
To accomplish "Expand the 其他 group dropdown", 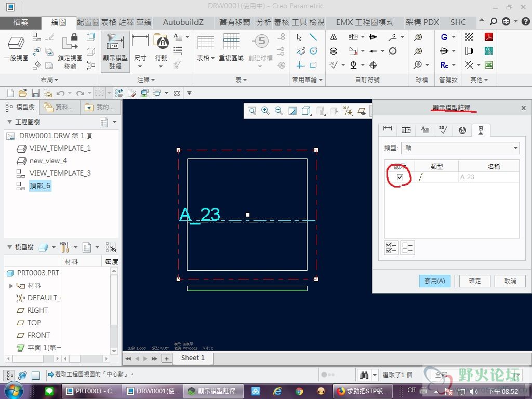I will pos(478,79).
